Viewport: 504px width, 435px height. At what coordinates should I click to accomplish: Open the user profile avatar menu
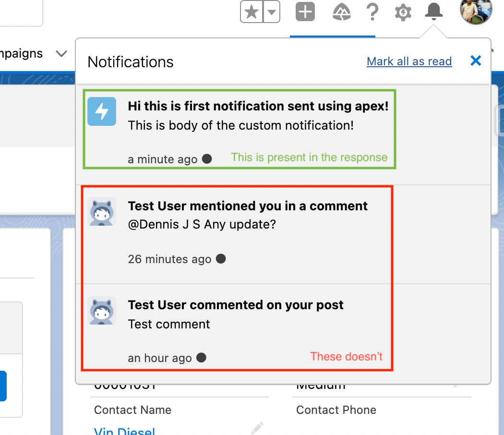click(x=476, y=12)
